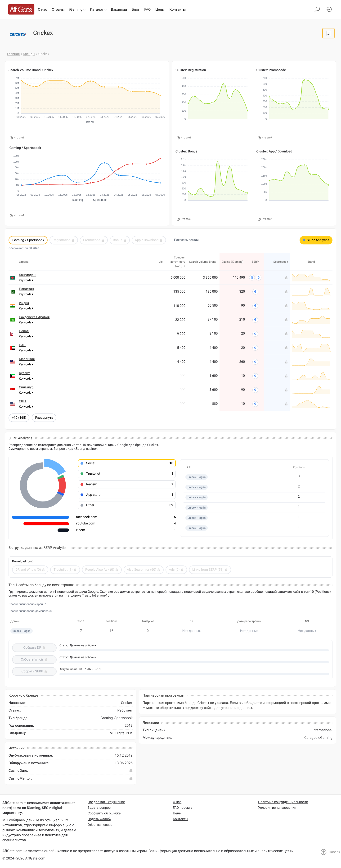
Task: Open 'Что это?' help under Cluster: App / Download
Action: coord(265,219)
